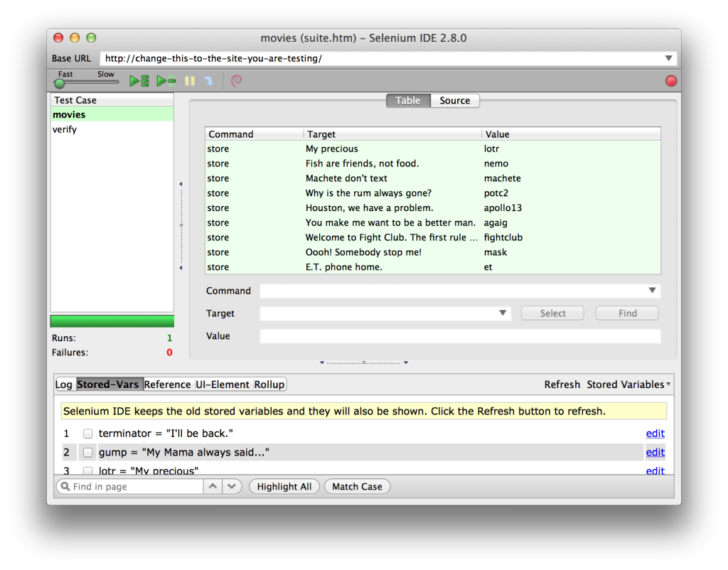The height and width of the screenshot is (570, 728).
Task: Open the Reference tab
Action: [167, 385]
